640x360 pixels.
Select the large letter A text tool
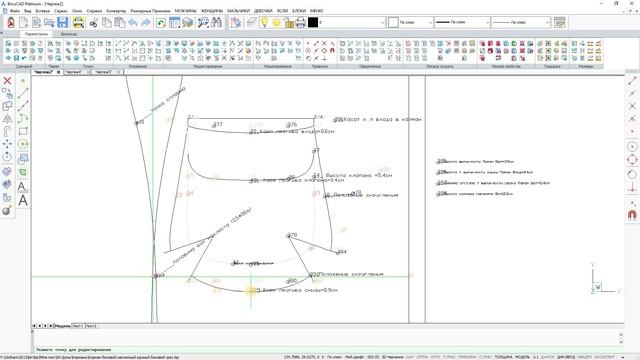point(23,200)
